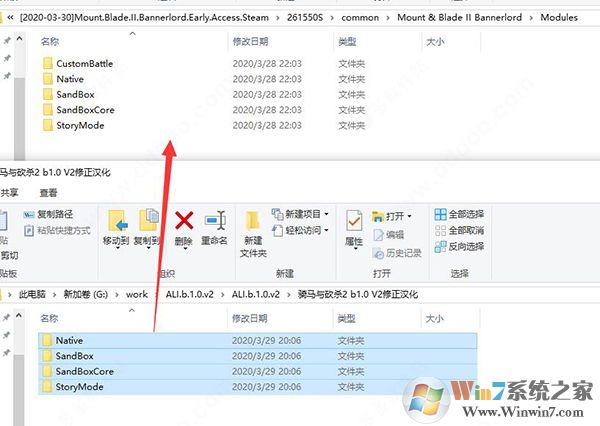The image size is (600, 426).
Task: Open the View (查看) ribbon tab
Action: point(48,193)
